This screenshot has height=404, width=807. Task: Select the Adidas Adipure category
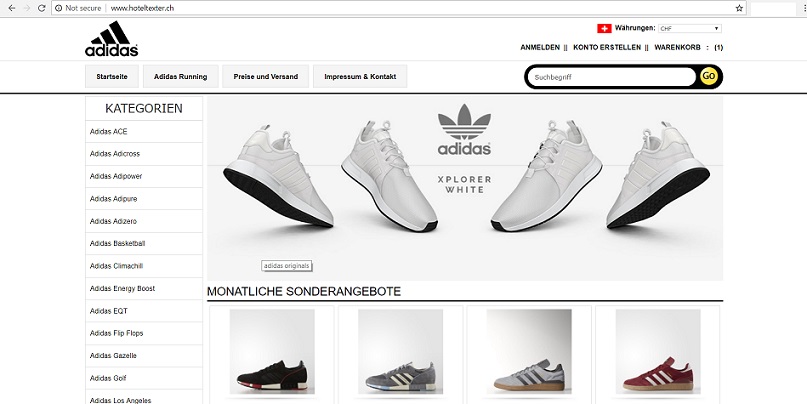[144, 199]
